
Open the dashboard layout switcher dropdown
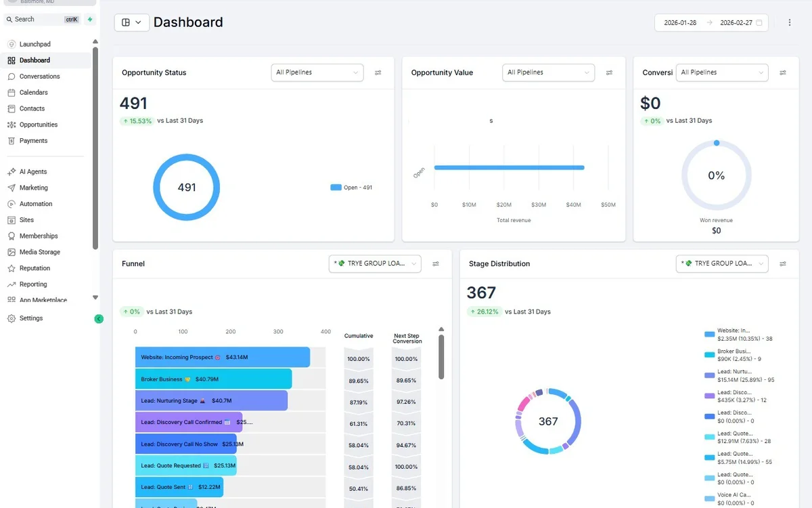[131, 22]
